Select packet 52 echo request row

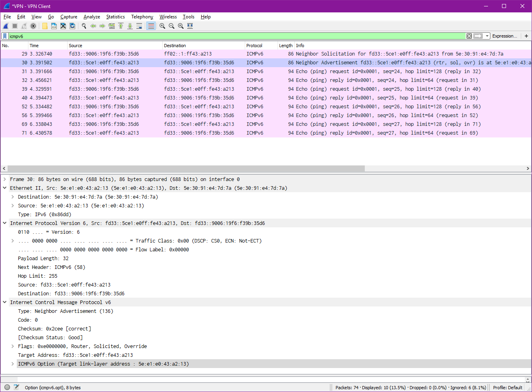tap(266, 107)
